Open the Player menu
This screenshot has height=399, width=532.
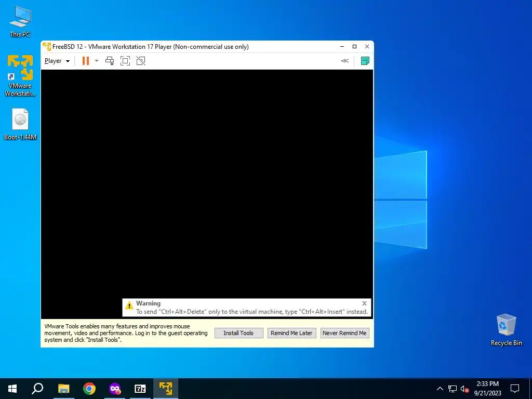coord(57,61)
